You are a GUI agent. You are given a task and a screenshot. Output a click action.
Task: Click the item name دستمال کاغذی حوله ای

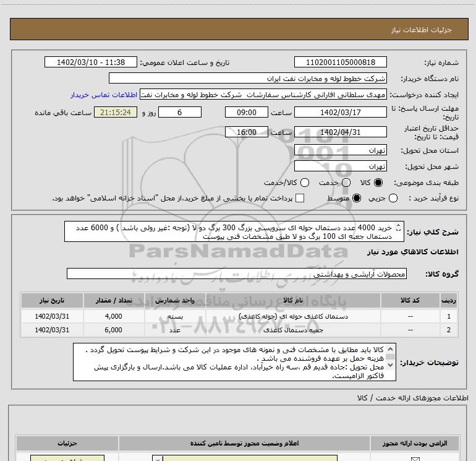tap(293, 316)
